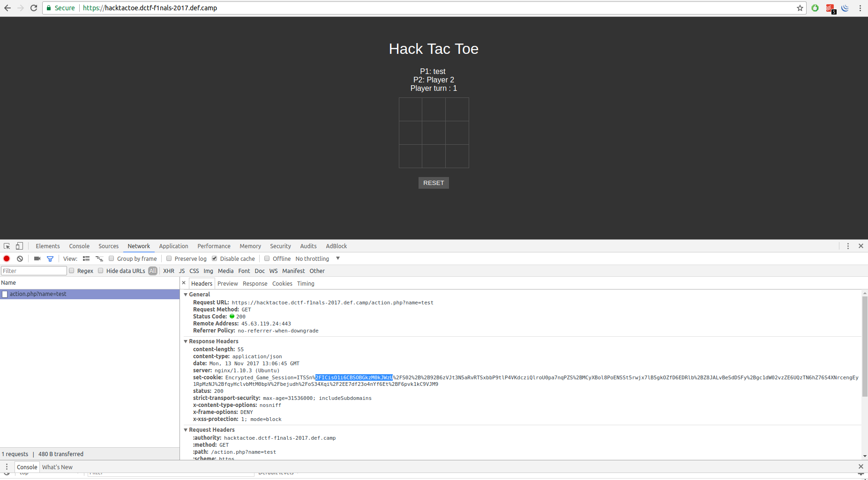Select the action.php?name=test request row
Screen dimensions: 868x480
90,294
